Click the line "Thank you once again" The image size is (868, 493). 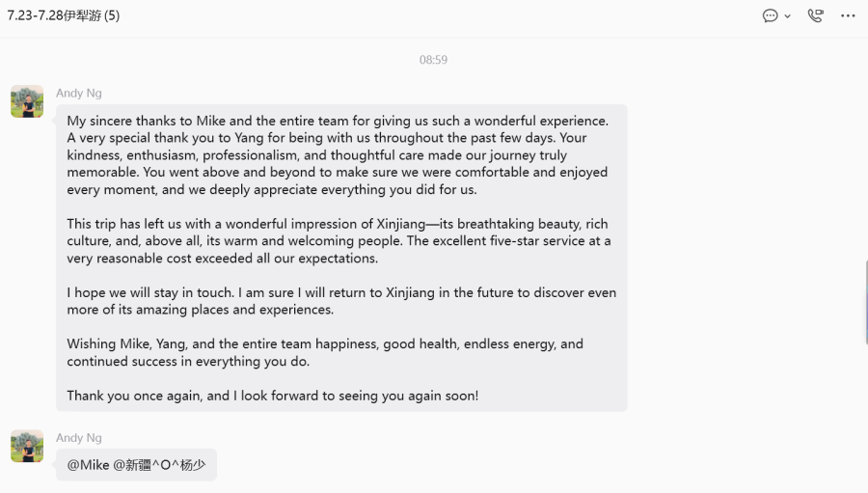click(x=273, y=396)
